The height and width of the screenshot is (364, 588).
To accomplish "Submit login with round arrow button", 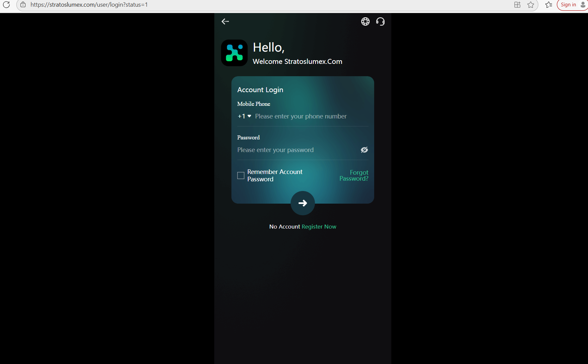I will coord(302,203).
